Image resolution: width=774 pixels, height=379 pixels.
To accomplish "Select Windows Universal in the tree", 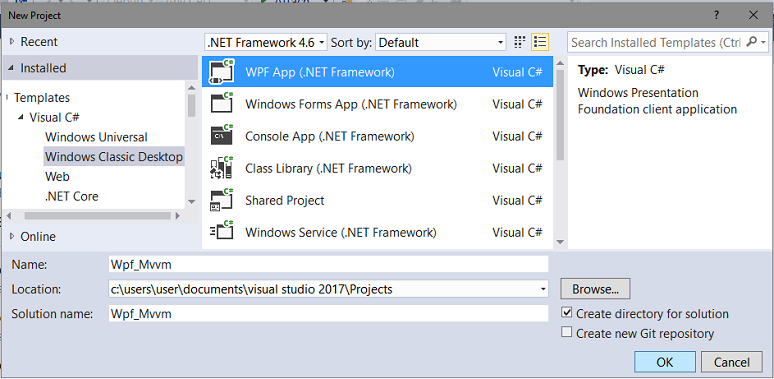I will 96,137.
